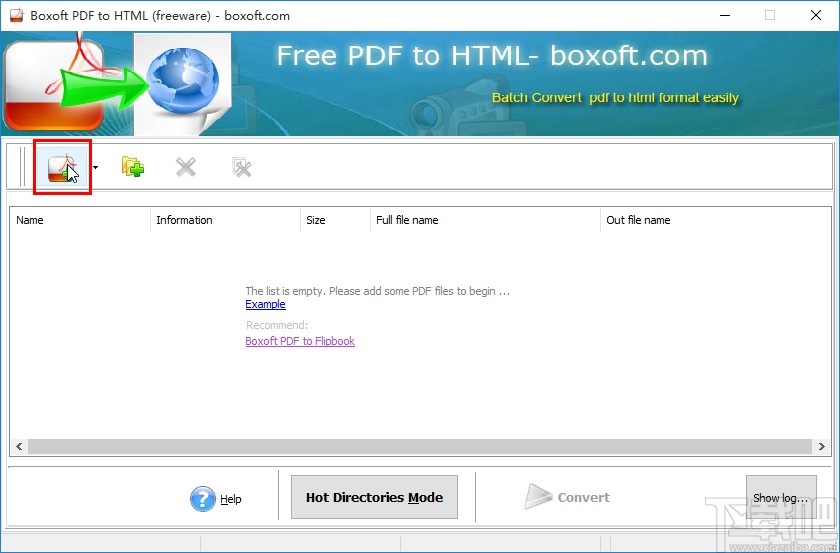The height and width of the screenshot is (553, 840).
Task: Open the Help text link
Action: [x=231, y=499]
